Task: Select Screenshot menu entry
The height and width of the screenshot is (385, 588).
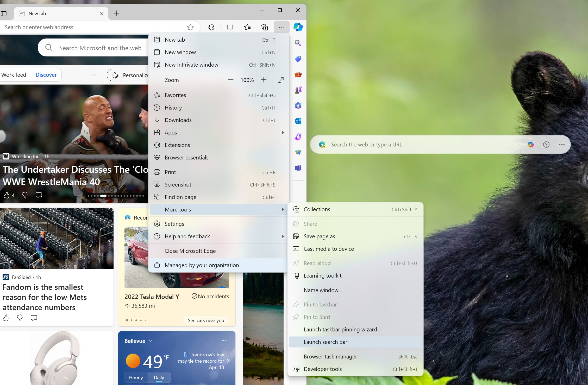Action: [219, 185]
